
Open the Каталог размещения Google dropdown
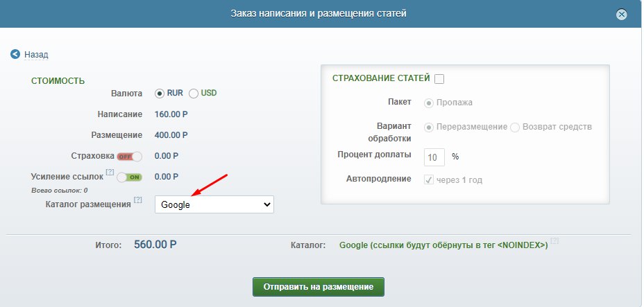point(214,204)
